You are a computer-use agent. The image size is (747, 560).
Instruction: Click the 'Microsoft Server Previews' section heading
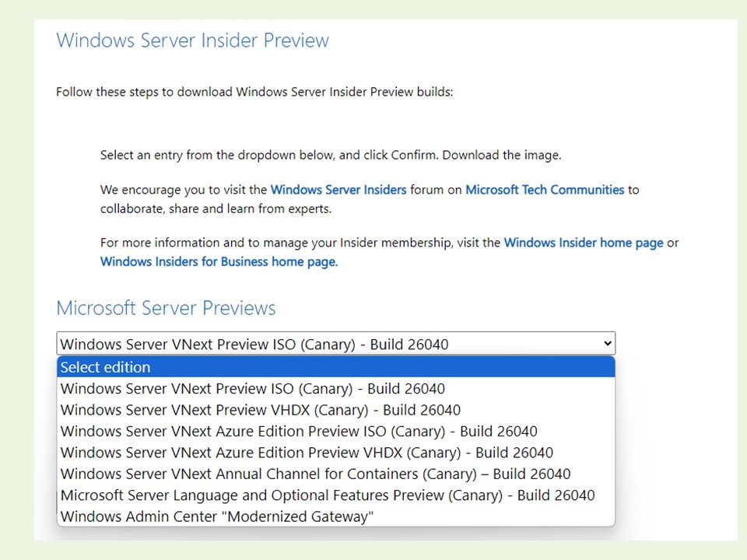tap(166, 308)
